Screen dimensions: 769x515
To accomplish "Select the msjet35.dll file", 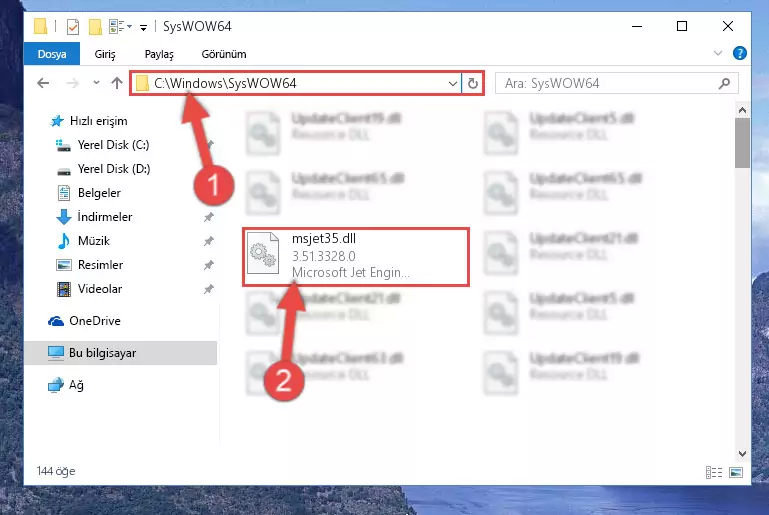I will [356, 257].
